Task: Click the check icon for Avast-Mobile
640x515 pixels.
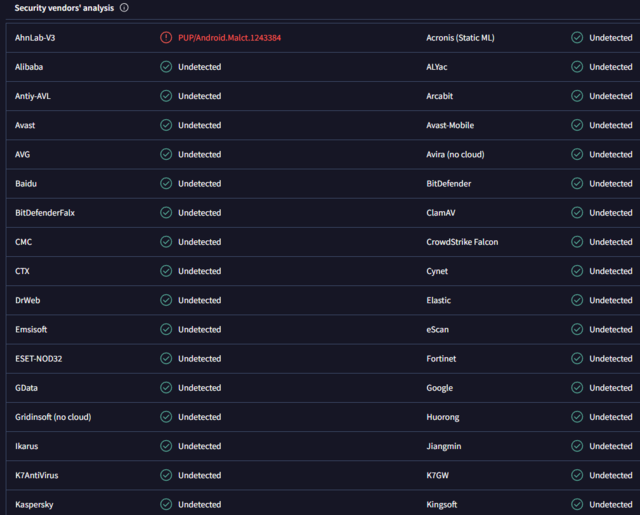Action: [x=577, y=125]
